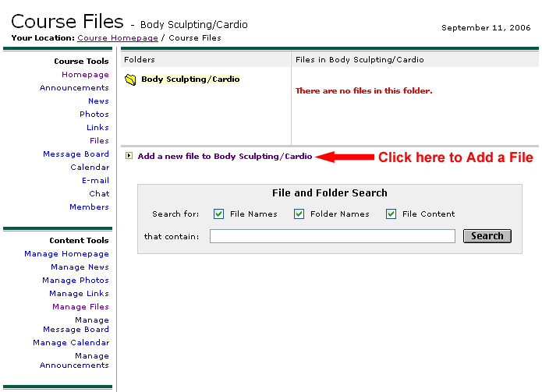542x392 pixels.
Task: Toggle the File Names checkbox
Action: (219, 214)
